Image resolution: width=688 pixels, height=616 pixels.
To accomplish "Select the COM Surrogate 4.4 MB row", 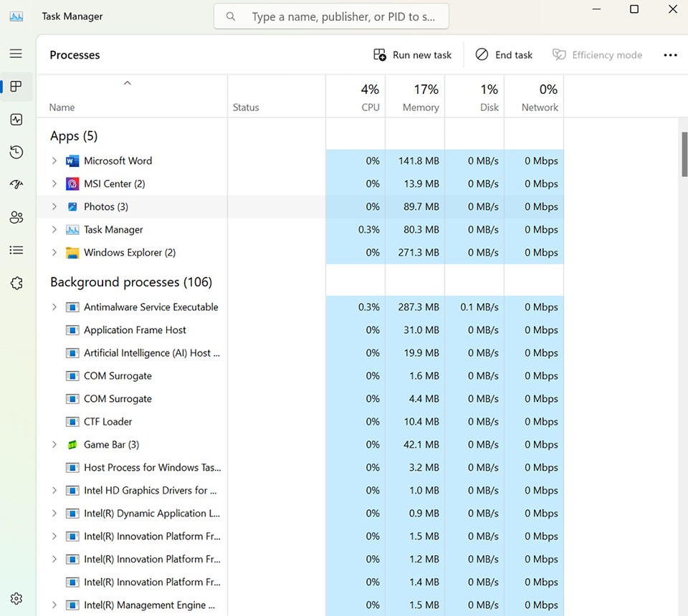I will 300,399.
